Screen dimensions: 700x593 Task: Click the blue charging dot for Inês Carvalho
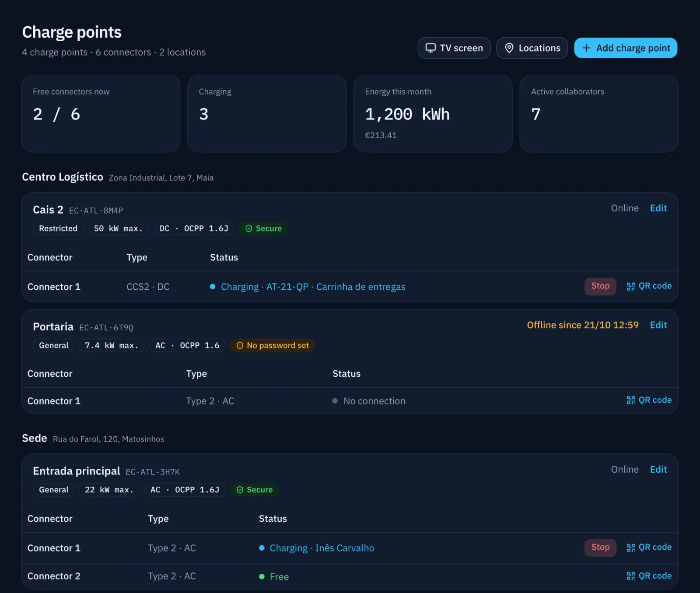pos(262,548)
